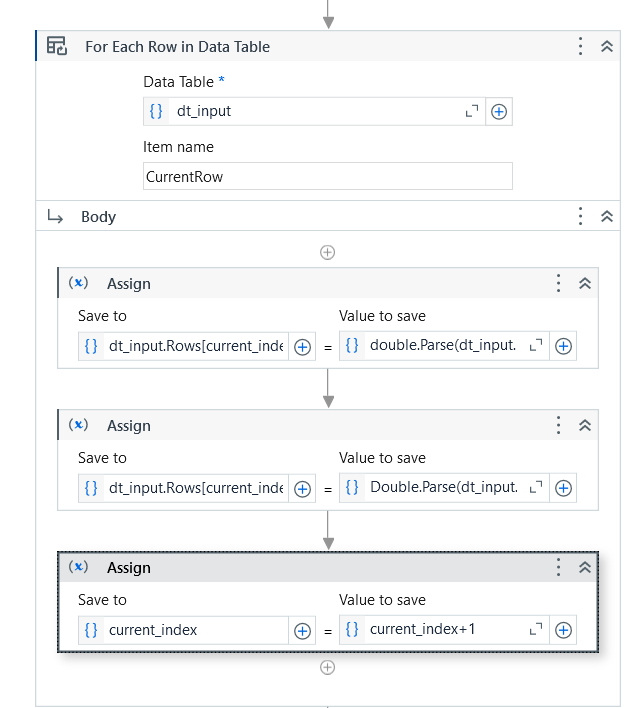Collapse the first Assign activity
The width and height of the screenshot is (634, 708).
[x=585, y=283]
